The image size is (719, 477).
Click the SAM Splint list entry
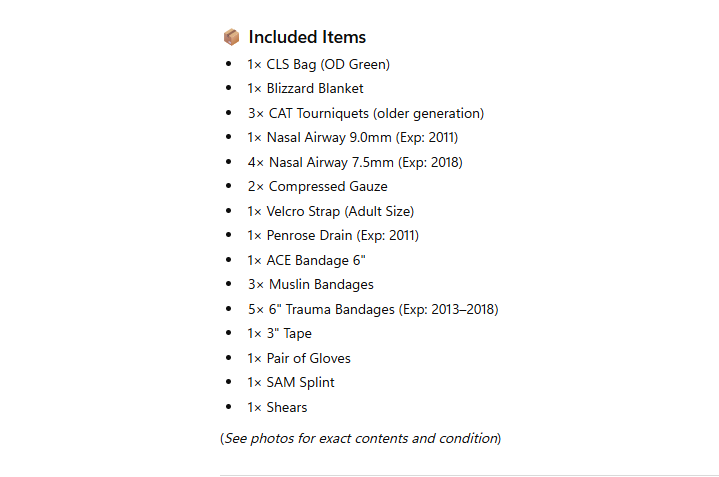(291, 382)
